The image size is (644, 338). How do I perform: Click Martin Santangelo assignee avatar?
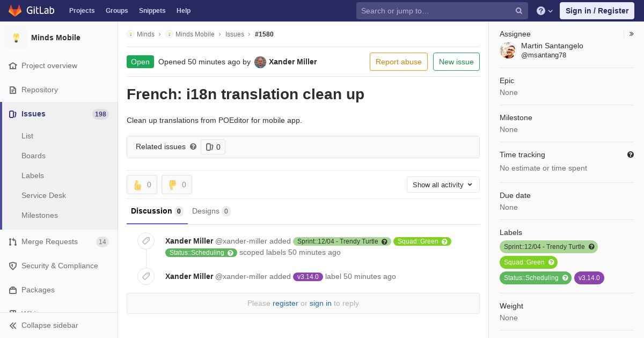[x=508, y=50]
